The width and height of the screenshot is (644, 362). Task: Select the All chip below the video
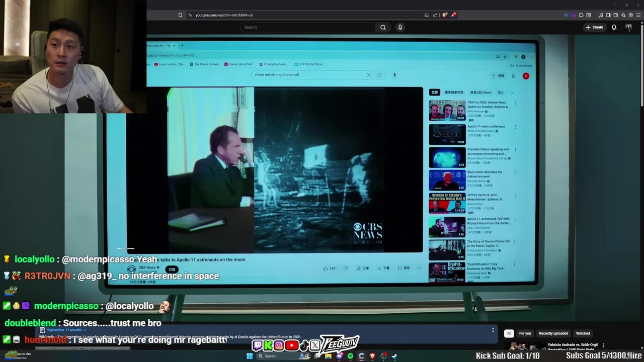click(509, 333)
